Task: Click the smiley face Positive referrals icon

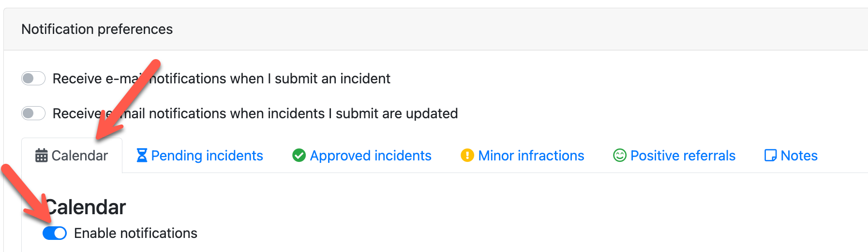Action: (x=620, y=156)
